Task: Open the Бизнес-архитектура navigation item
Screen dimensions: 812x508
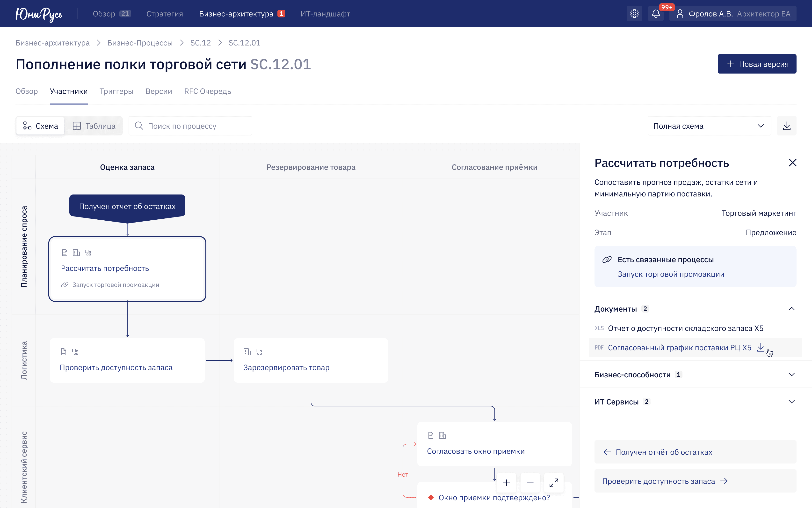Action: point(242,14)
